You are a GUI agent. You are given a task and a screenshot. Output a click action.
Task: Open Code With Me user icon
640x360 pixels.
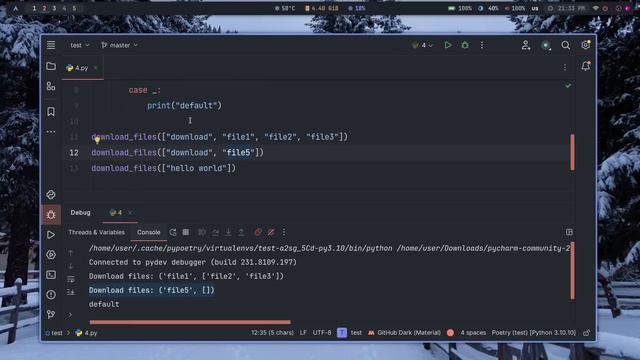526,45
